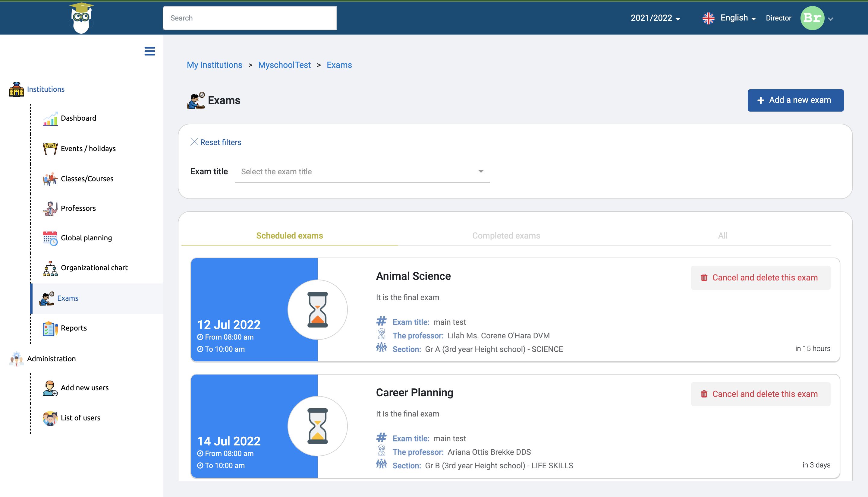Image resolution: width=868 pixels, height=497 pixels.
Task: Cancel and delete the Animal Science exam
Action: [760, 277]
